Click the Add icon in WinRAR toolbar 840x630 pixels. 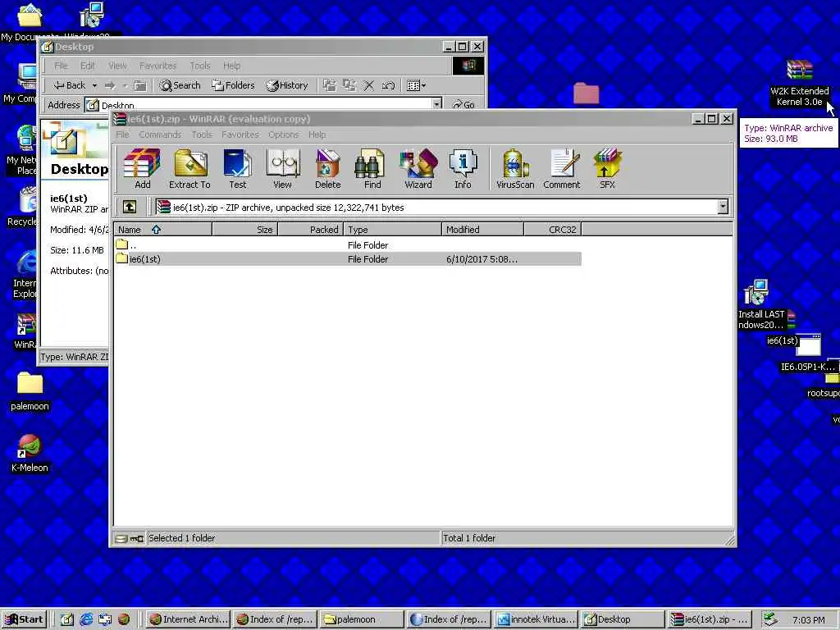tap(142, 169)
